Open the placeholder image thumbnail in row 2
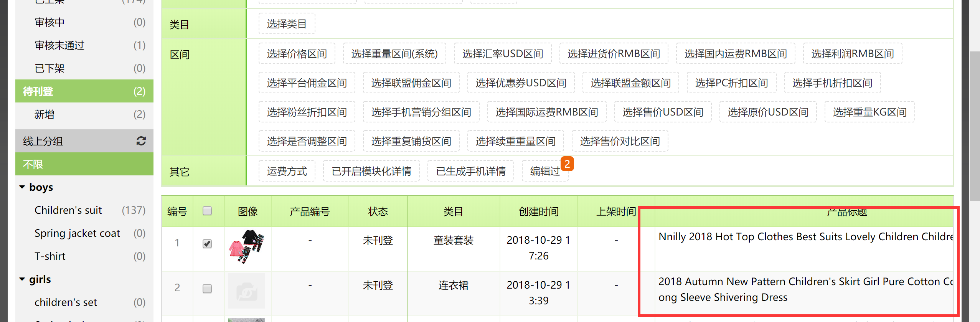The image size is (980, 322). 246,291
